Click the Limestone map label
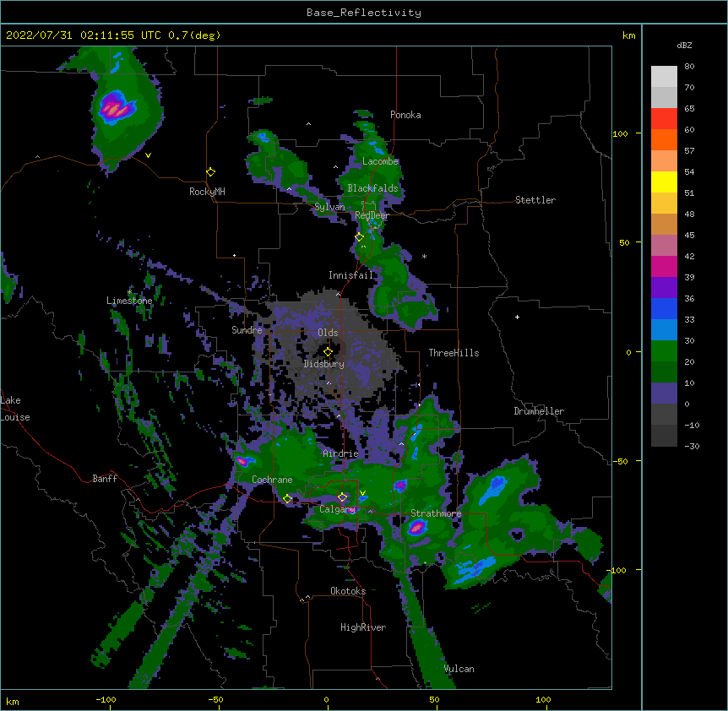 (x=129, y=301)
